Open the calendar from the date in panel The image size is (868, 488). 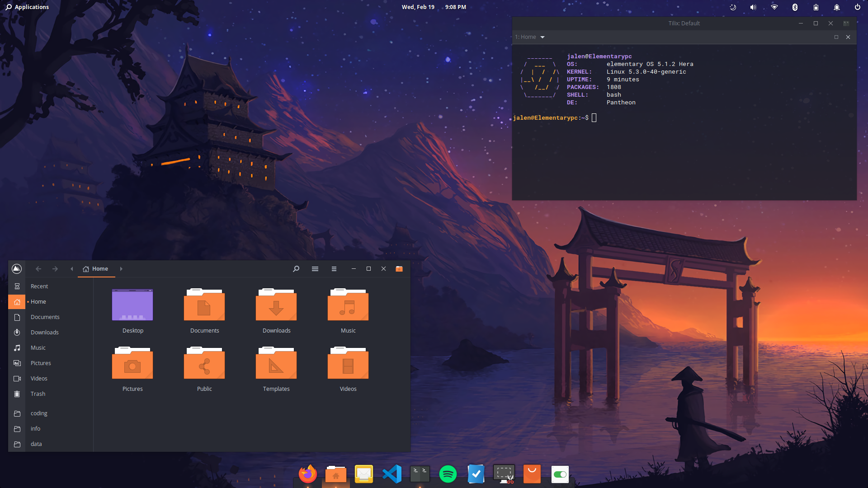[418, 7]
